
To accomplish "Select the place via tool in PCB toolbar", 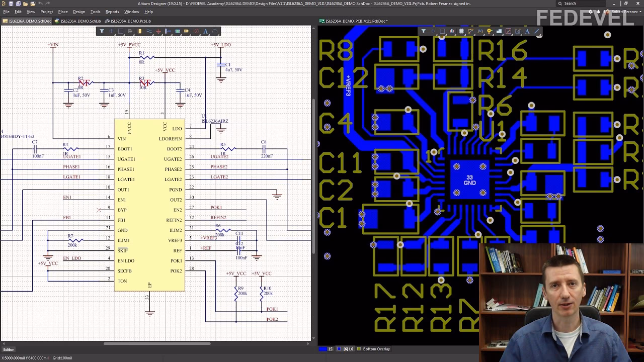I will click(489, 31).
